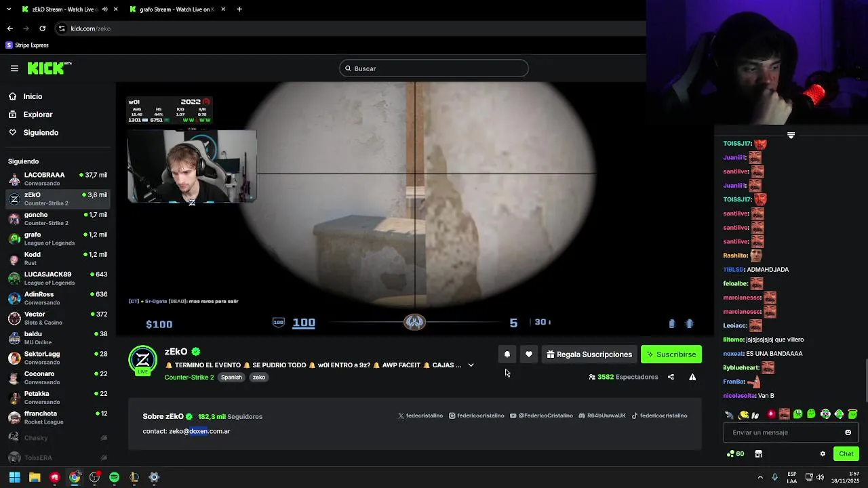Click the Kick logo
Viewport: 868px width, 488px height.
pos(50,68)
